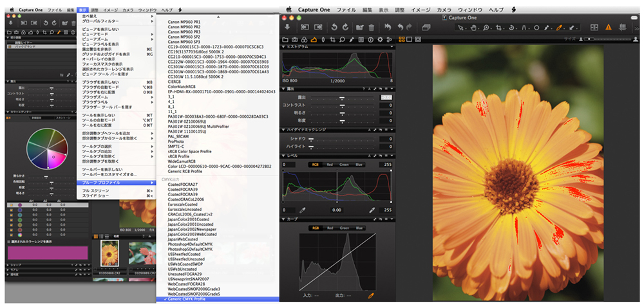Viewport: 644px width, 308px height.
Task: Click the highlight picker eyedropper under Levels
Action: tap(372, 210)
